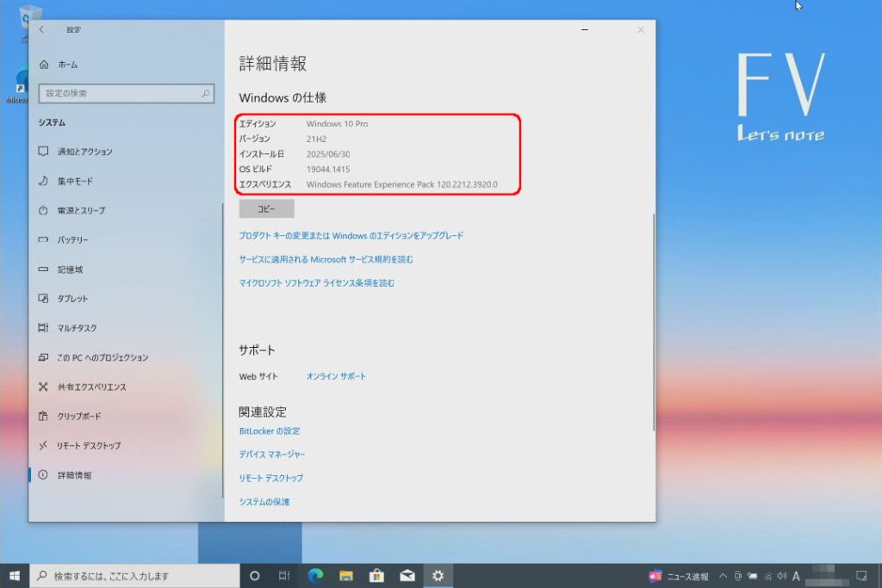
Task: Open システムの保護 link
Action: tap(264, 501)
